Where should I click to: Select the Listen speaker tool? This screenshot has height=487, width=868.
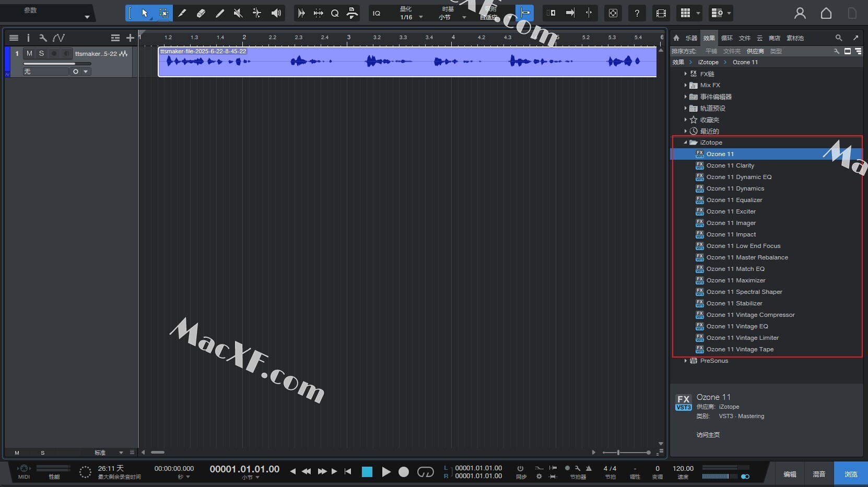[276, 13]
